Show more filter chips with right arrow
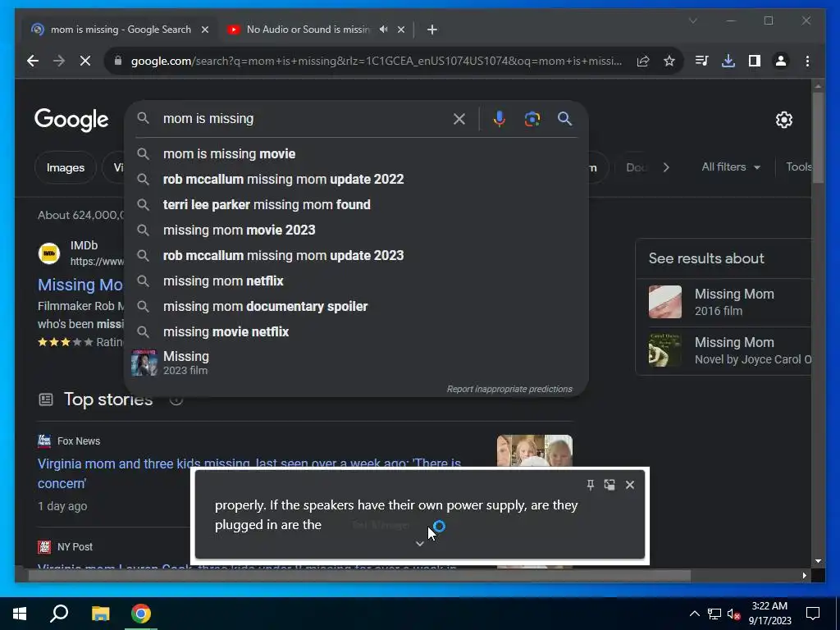The width and height of the screenshot is (840, 630). click(666, 167)
